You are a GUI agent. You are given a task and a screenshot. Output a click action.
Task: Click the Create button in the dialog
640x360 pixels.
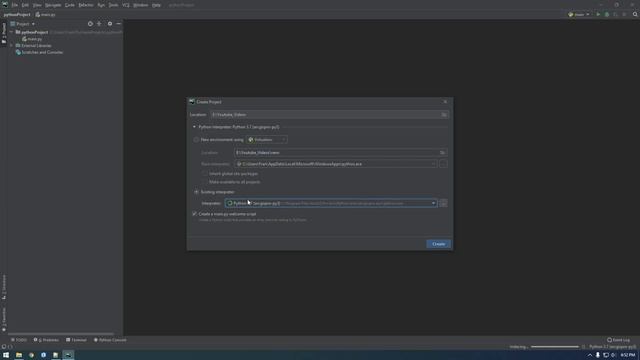click(x=438, y=244)
